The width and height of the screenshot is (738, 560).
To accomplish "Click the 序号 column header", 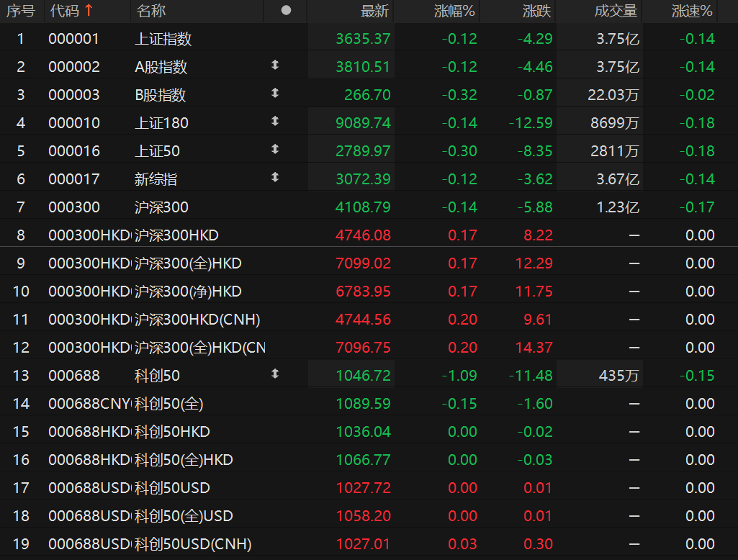I will point(21,11).
